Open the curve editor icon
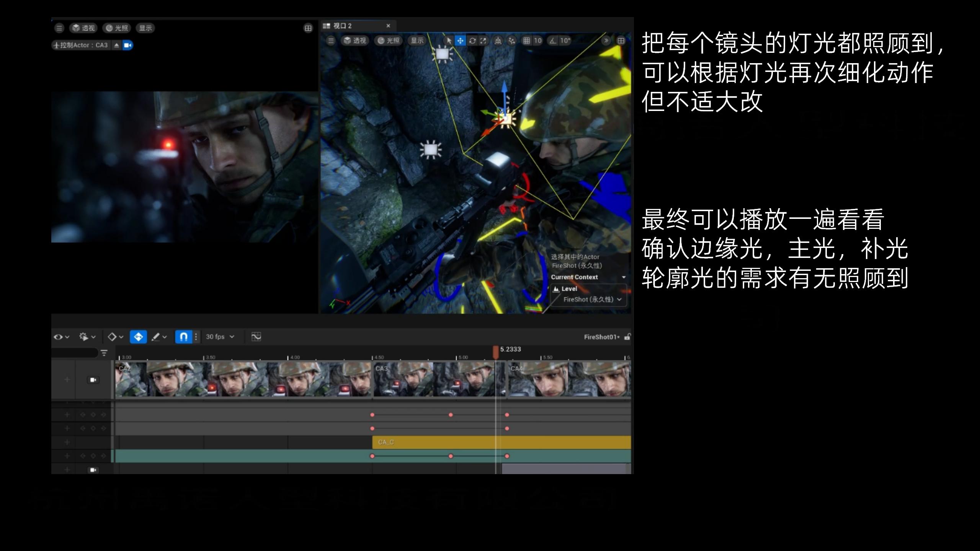Image resolution: width=980 pixels, height=551 pixels. click(x=256, y=337)
